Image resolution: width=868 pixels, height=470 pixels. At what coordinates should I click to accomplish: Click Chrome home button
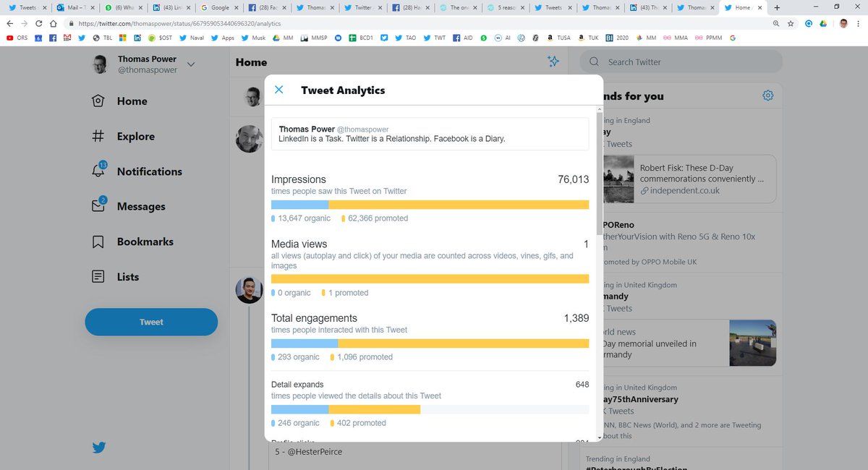point(53,23)
